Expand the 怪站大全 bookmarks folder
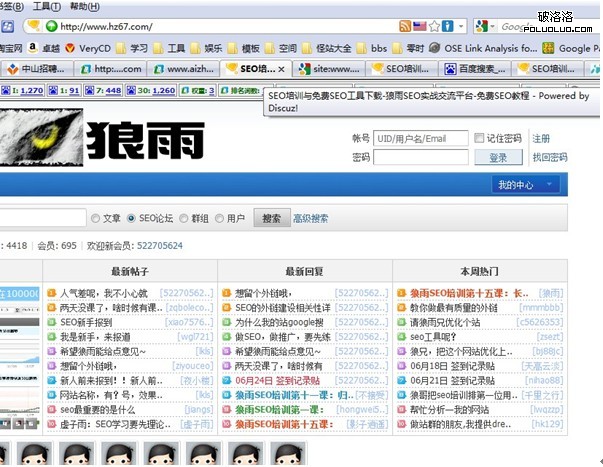Image resolution: width=603 pixels, height=467 pixels. click(x=327, y=48)
